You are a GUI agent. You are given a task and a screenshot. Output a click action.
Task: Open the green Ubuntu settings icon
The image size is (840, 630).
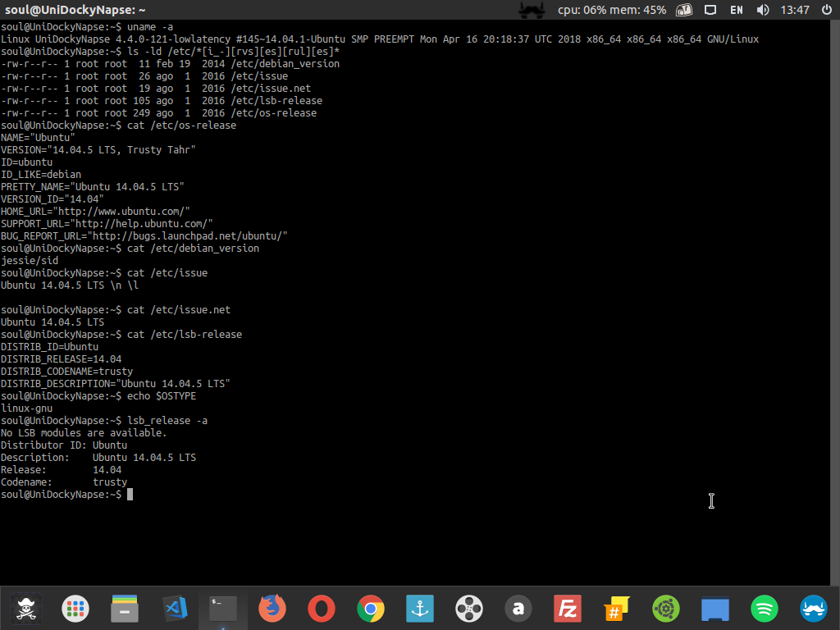coord(666,609)
